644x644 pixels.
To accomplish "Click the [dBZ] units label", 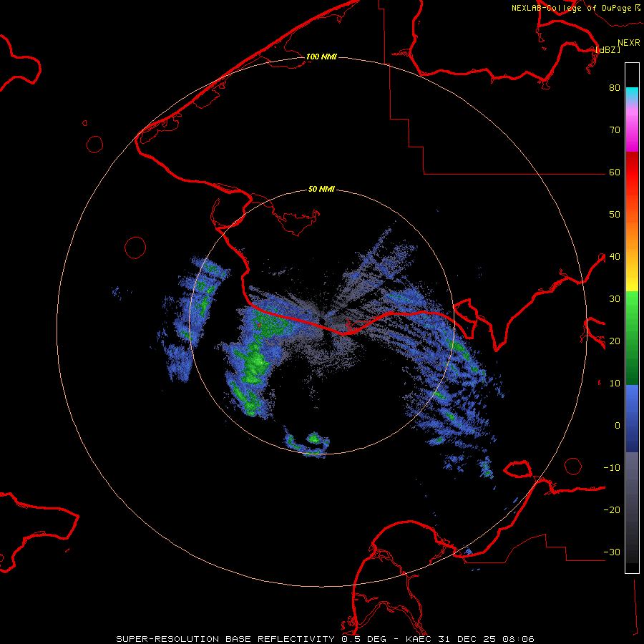I will tap(608, 50).
